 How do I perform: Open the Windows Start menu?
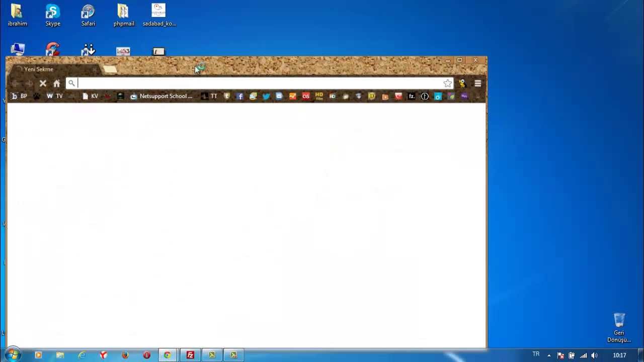tap(13, 355)
